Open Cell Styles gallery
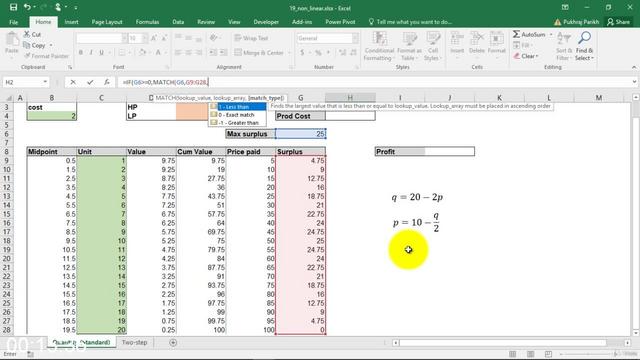Image resolution: width=640 pixels, height=360 pixels. 433,47
